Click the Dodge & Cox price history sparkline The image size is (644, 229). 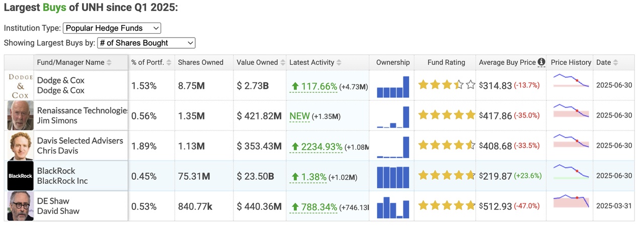coord(571,81)
